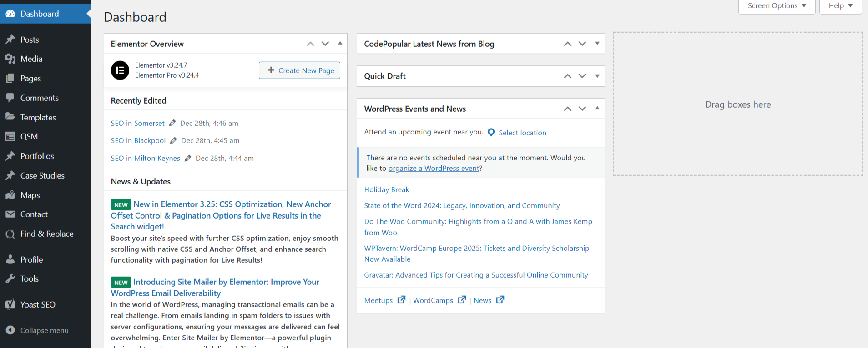Click the Posts pushpin icon

[x=10, y=40]
